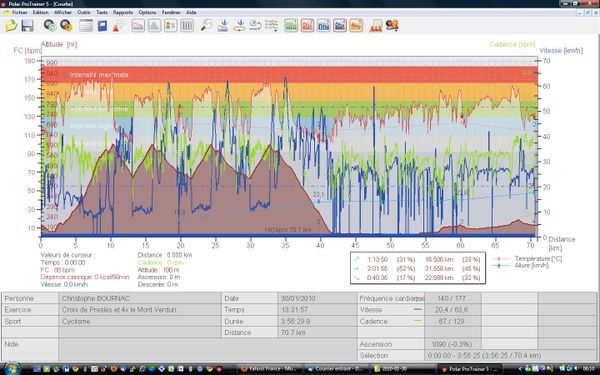
Task: Click the orange podium icon
Action: pyautogui.click(x=376, y=26)
